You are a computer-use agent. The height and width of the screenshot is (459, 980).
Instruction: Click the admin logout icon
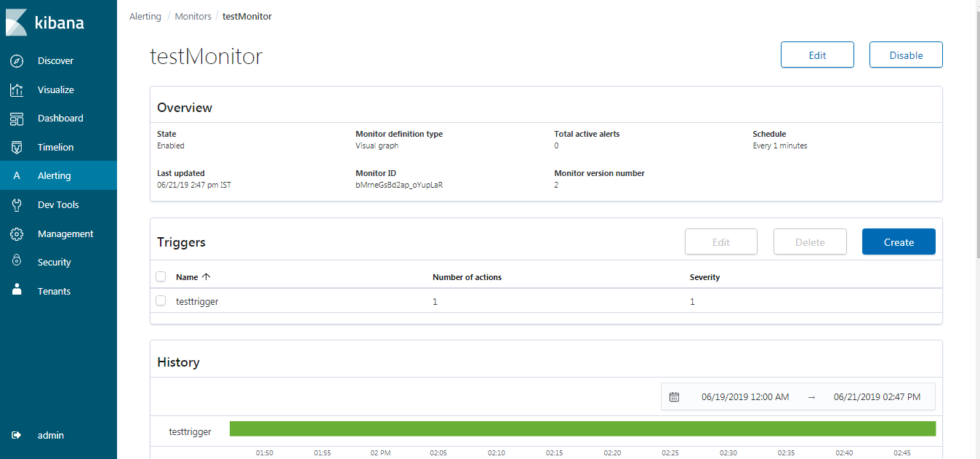click(17, 435)
